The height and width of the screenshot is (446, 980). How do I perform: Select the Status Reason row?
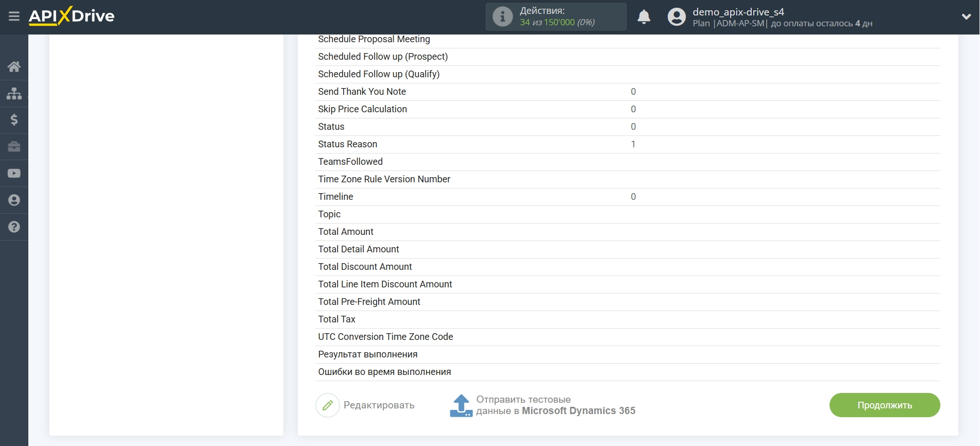[628, 145]
